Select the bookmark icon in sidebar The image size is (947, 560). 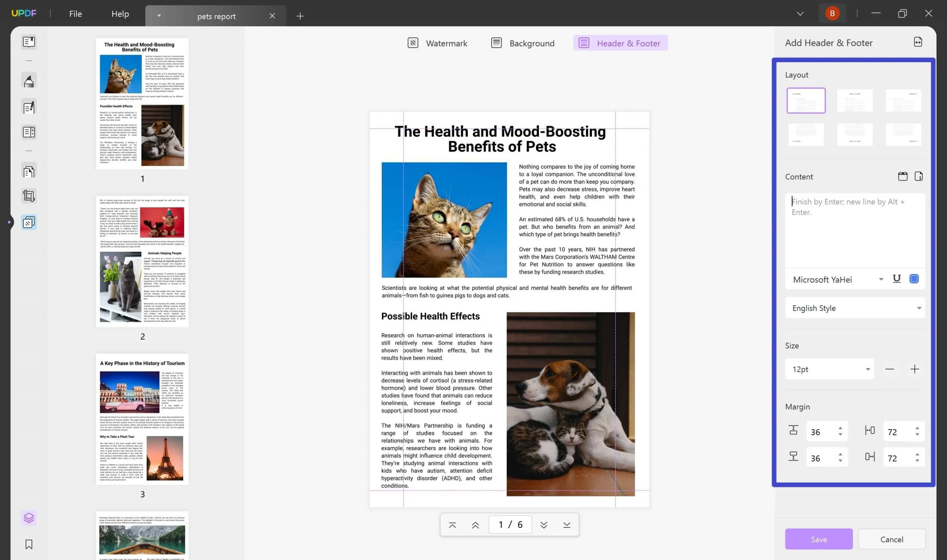(x=29, y=544)
